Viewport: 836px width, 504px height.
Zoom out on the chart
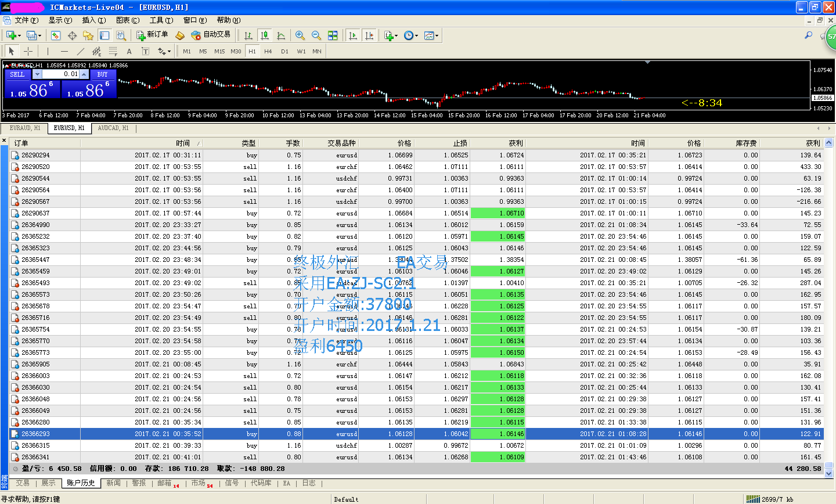(x=316, y=35)
